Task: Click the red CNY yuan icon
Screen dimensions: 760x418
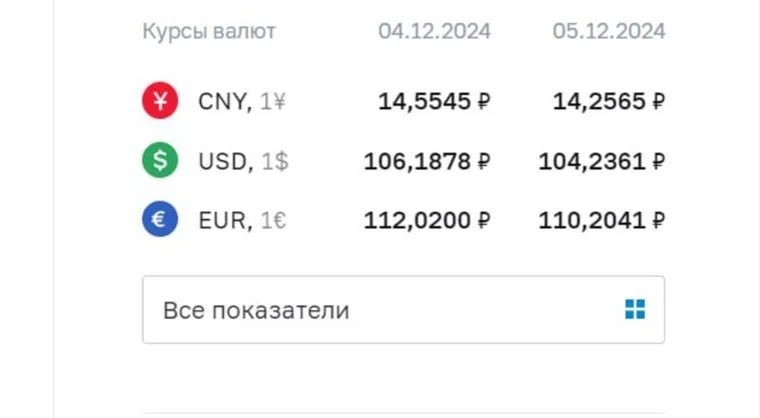Action: (160, 101)
